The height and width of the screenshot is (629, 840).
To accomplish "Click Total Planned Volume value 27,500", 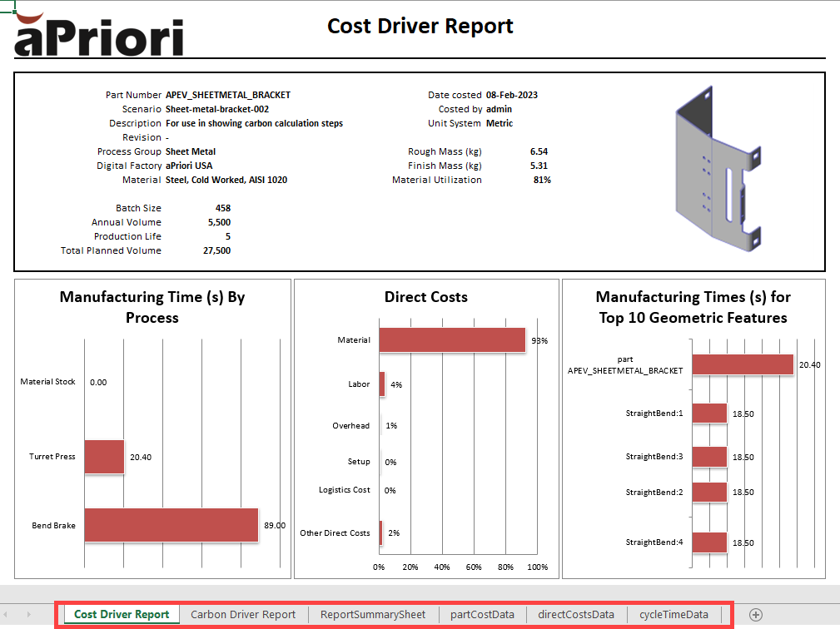I will pyautogui.click(x=217, y=250).
